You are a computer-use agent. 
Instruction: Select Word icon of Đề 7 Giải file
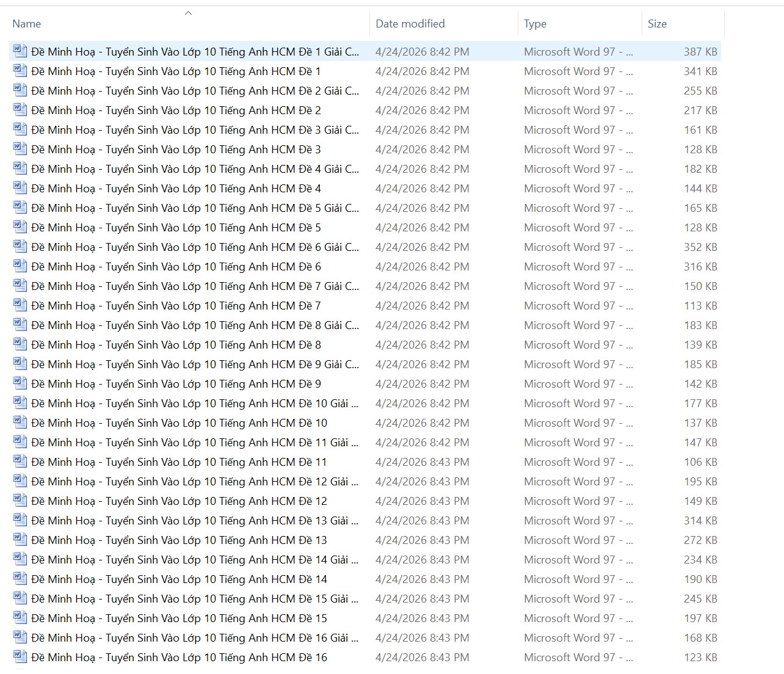pyautogui.click(x=20, y=286)
